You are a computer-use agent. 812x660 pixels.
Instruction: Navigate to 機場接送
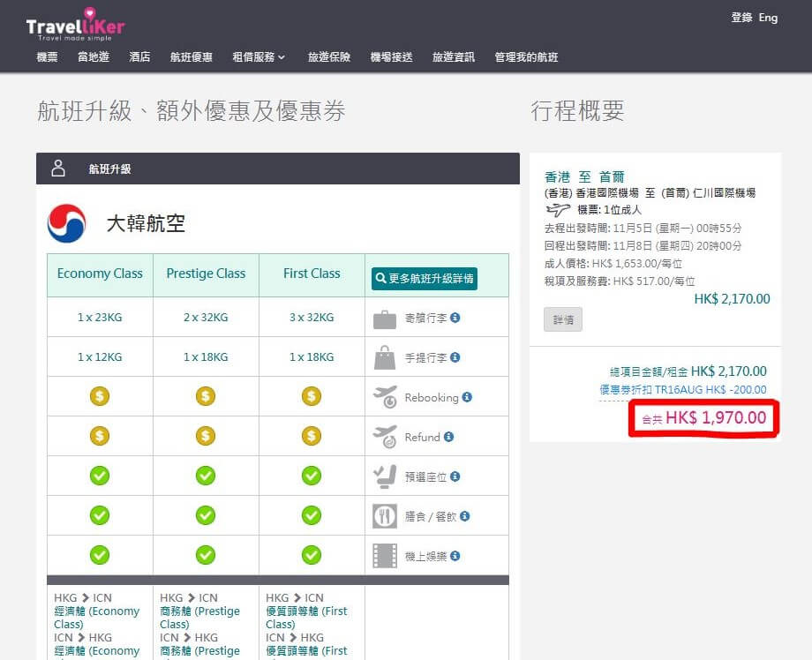[x=392, y=57]
